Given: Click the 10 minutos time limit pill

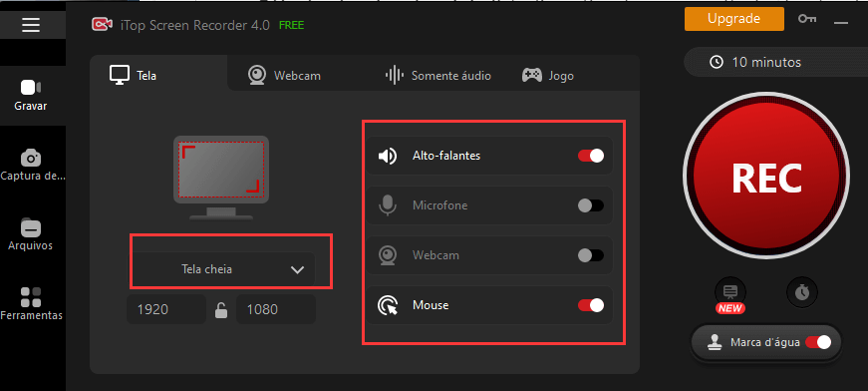Looking at the screenshot, I should tap(775, 62).
